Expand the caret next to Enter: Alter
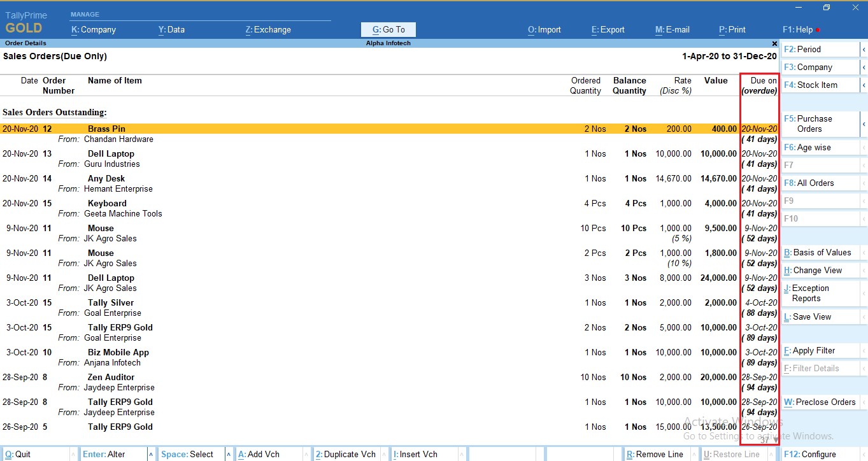868x461 pixels. pos(151,454)
